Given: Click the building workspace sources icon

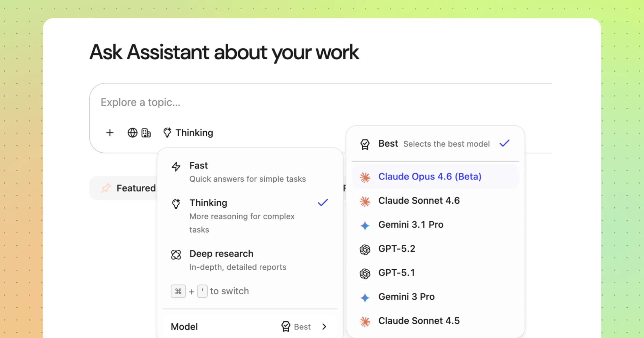Looking at the screenshot, I should 146,133.
